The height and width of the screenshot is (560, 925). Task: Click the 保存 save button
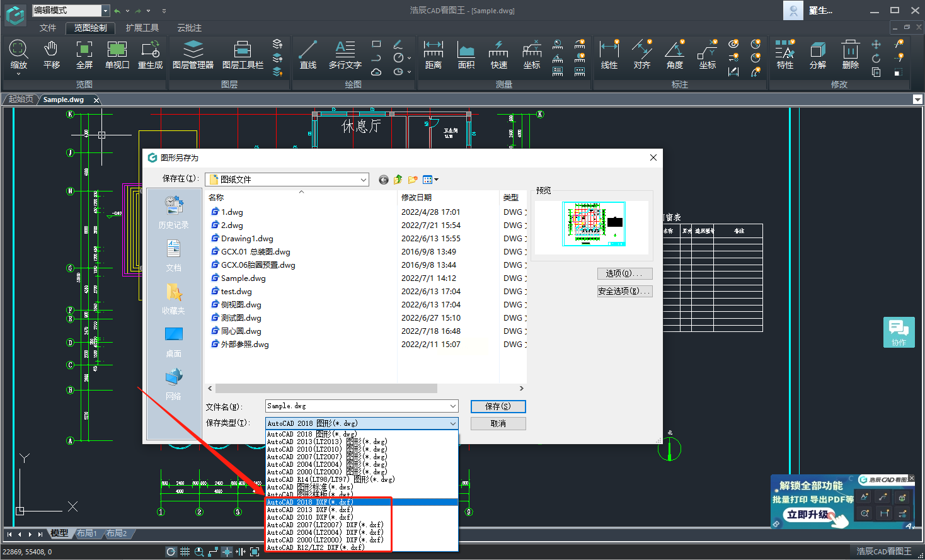click(x=498, y=406)
